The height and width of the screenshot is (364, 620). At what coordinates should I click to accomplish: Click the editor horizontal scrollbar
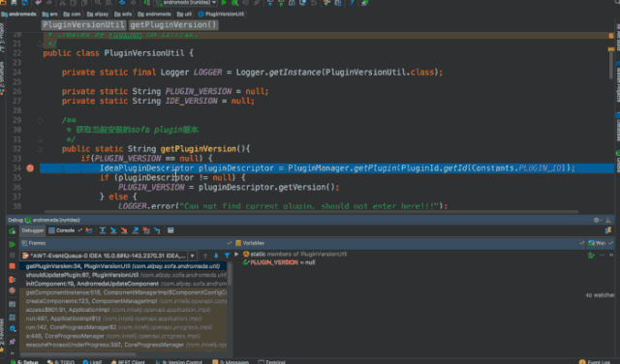pos(311,212)
